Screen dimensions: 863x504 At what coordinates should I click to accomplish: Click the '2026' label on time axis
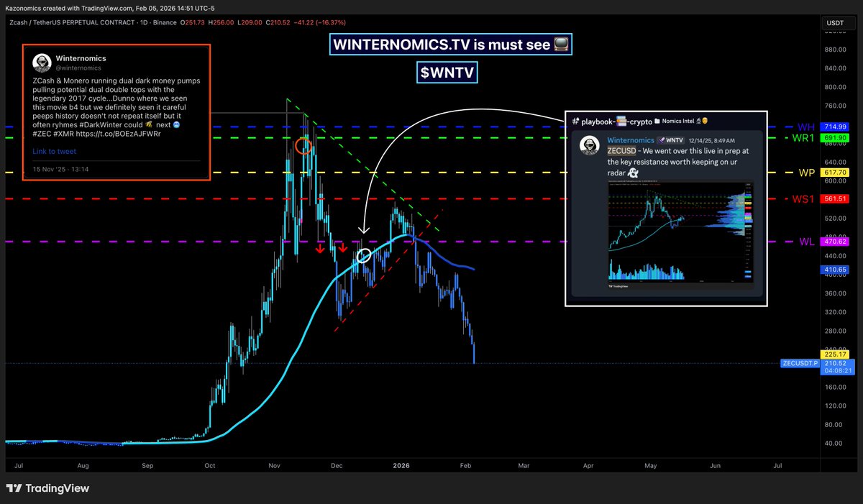click(401, 466)
